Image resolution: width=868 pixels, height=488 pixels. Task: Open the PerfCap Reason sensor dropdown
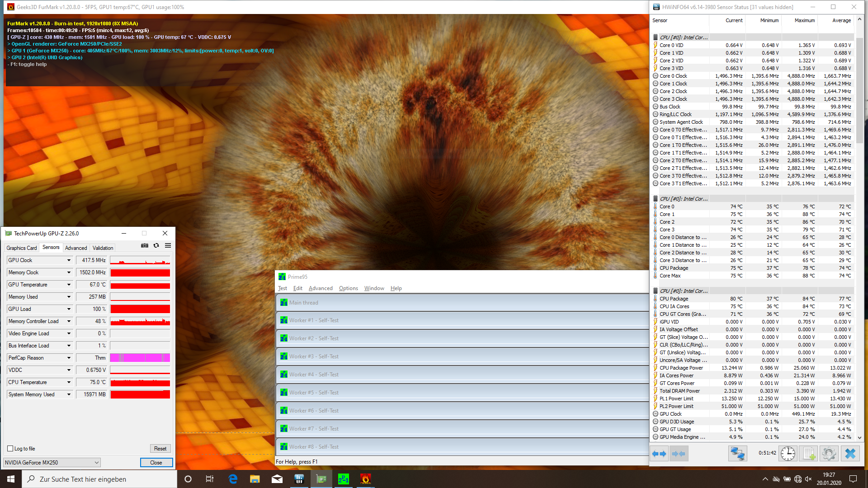[69, 358]
